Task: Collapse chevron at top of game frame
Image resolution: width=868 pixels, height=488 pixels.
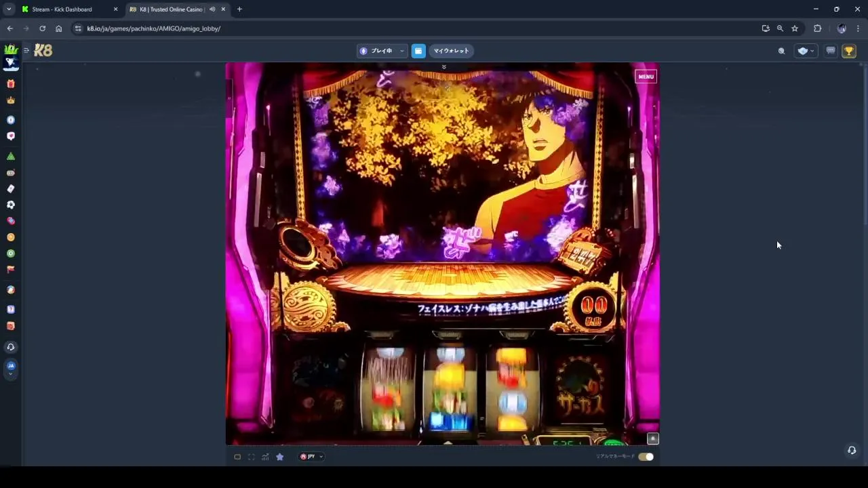Action: click(443, 66)
